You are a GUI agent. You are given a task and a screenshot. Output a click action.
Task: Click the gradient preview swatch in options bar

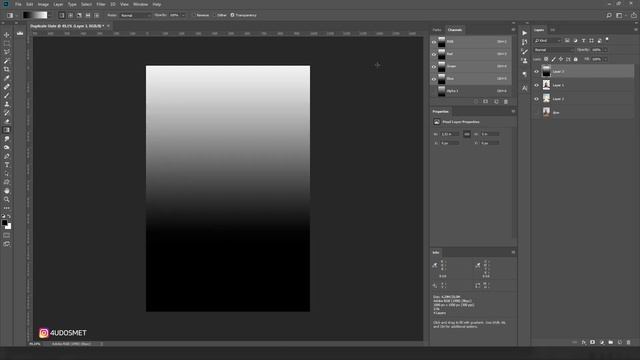(35, 15)
